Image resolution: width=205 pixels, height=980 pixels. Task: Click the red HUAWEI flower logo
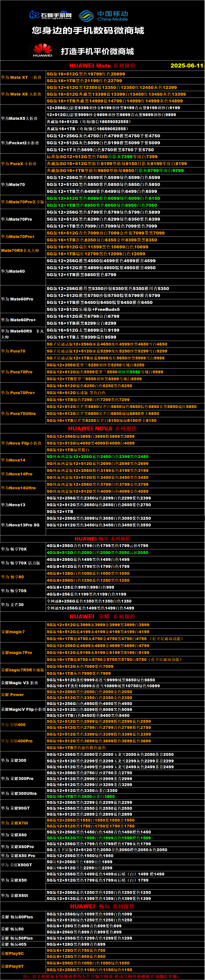[43, 51]
